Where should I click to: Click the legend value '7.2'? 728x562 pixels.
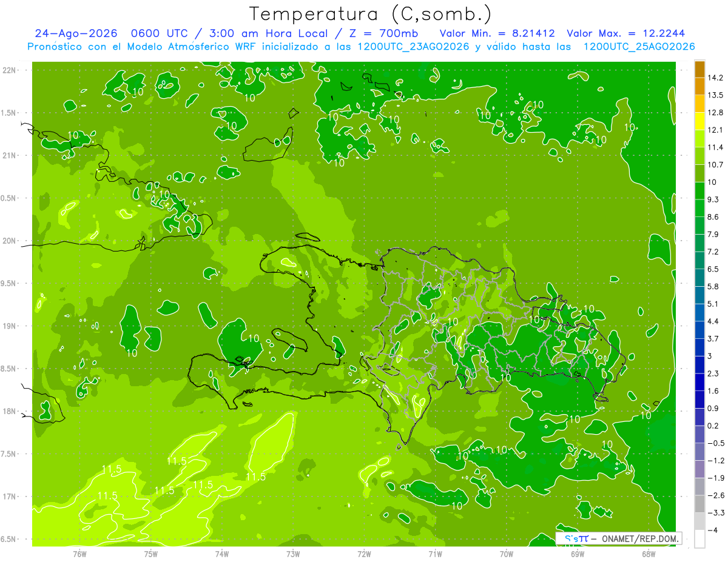click(x=713, y=252)
